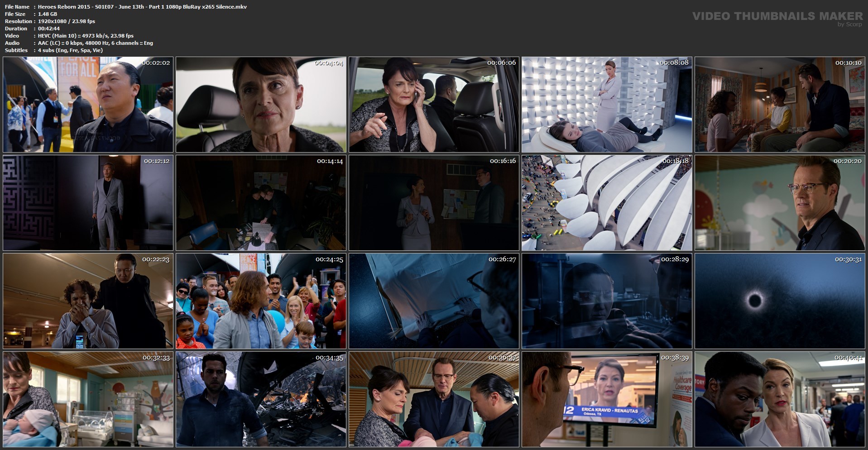868x450 pixels.
Task: Select the thumbnail at 00:36:37
Action: (434, 399)
